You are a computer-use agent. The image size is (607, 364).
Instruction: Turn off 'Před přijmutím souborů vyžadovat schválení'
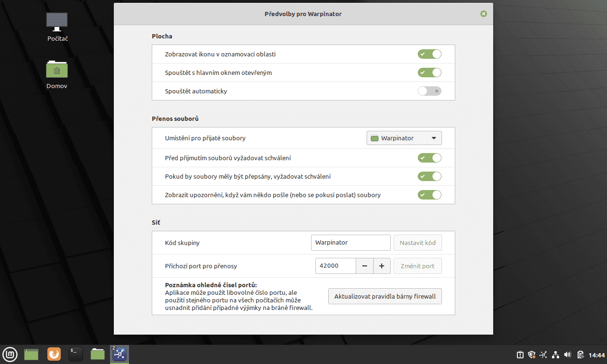[429, 158]
